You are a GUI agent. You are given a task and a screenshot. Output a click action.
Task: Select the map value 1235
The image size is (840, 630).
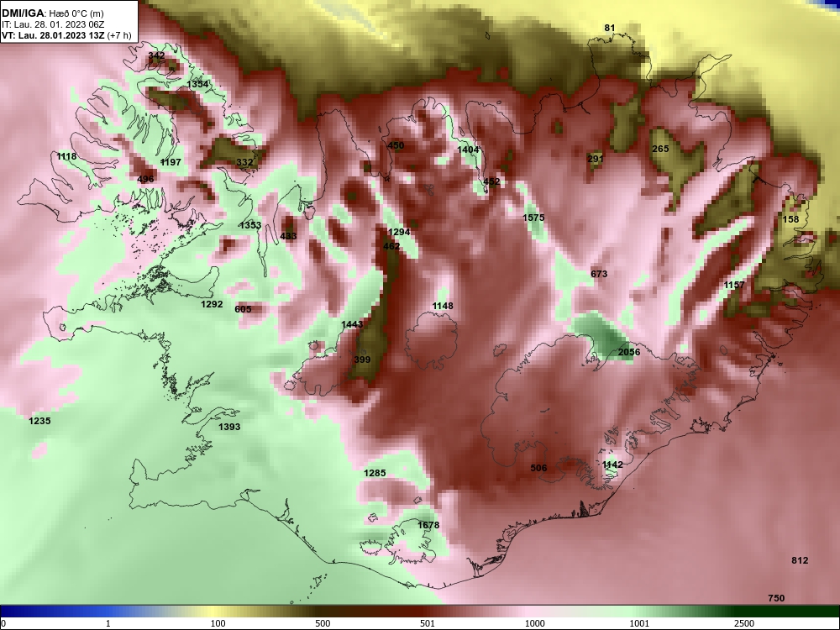coord(39,421)
